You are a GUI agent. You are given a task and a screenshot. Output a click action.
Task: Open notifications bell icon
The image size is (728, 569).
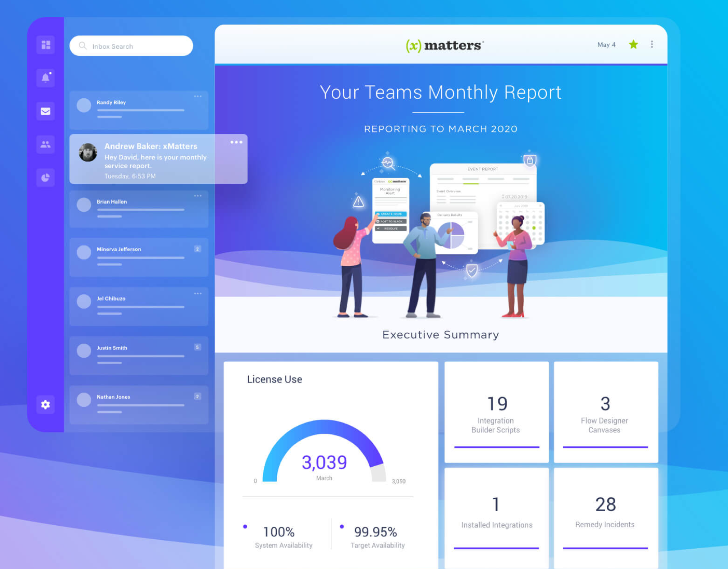[46, 78]
